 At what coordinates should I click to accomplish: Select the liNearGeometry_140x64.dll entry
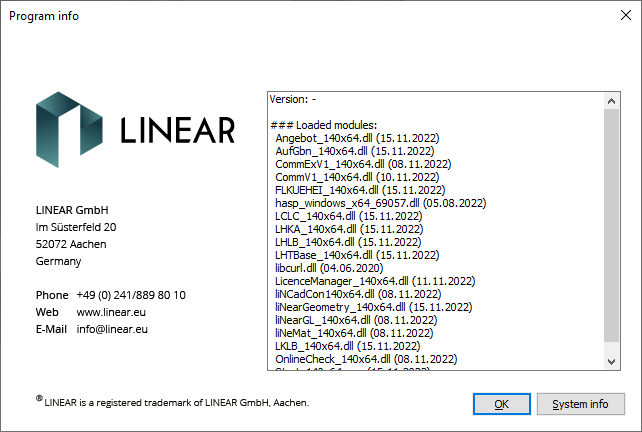point(374,307)
